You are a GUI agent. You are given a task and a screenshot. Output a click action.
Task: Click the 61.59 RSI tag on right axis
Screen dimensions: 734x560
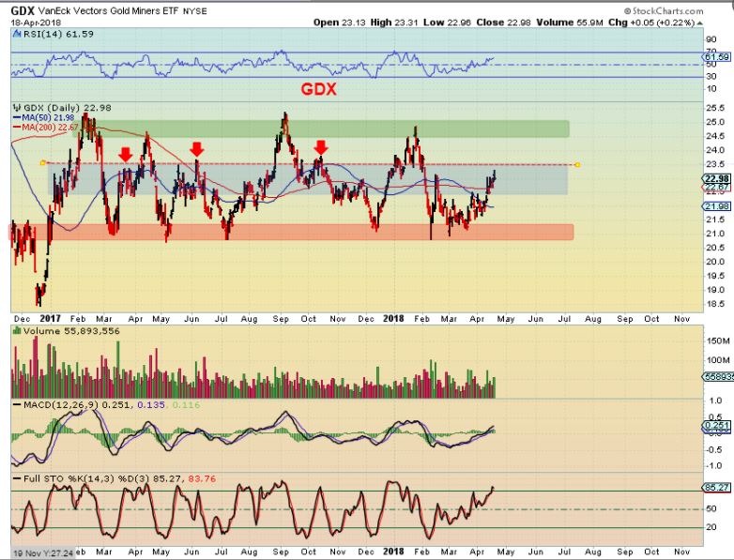click(x=717, y=57)
